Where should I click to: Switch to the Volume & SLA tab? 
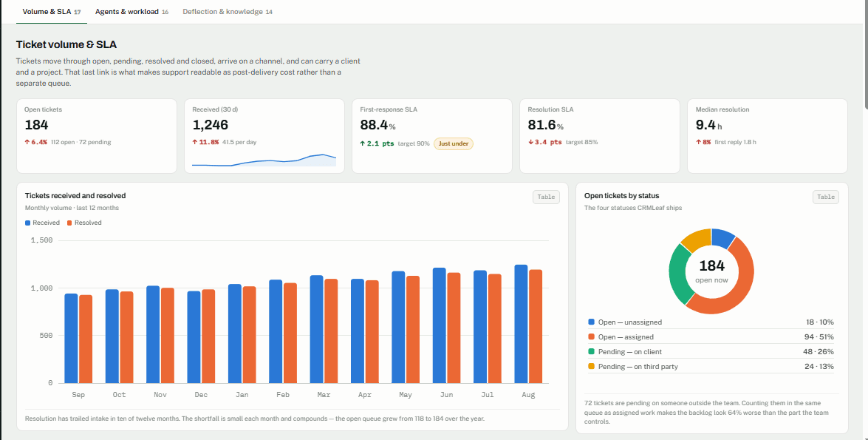[x=52, y=12]
